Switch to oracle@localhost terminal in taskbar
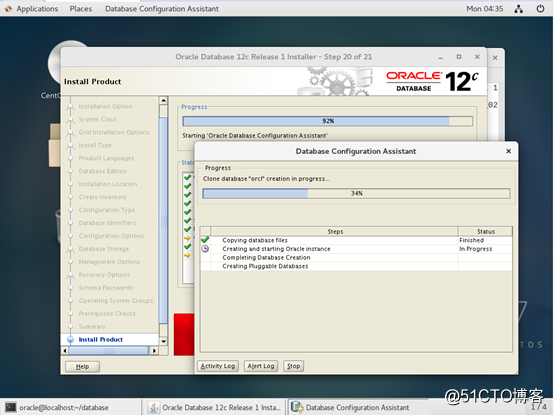554x415 pixels. click(x=71, y=407)
